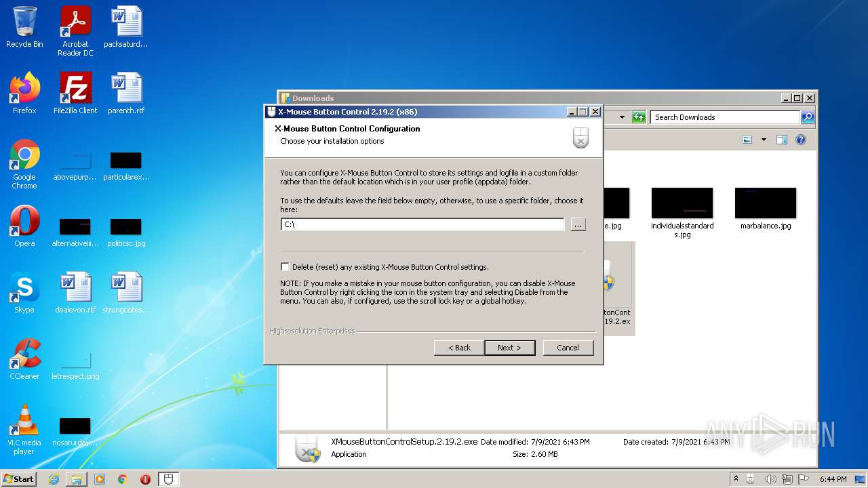Select nosaturday... desktop file
The height and width of the screenshot is (488, 868).
[x=75, y=432]
